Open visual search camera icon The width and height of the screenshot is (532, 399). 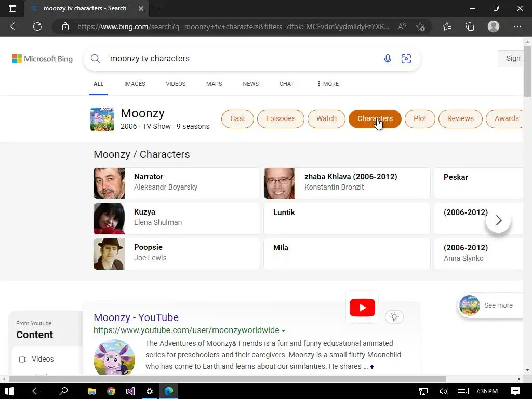click(x=406, y=58)
